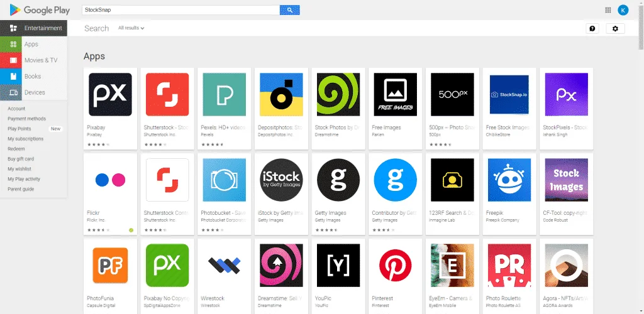Open the black Getty Images app icon
Screen dimensions: 644x314
point(338,180)
